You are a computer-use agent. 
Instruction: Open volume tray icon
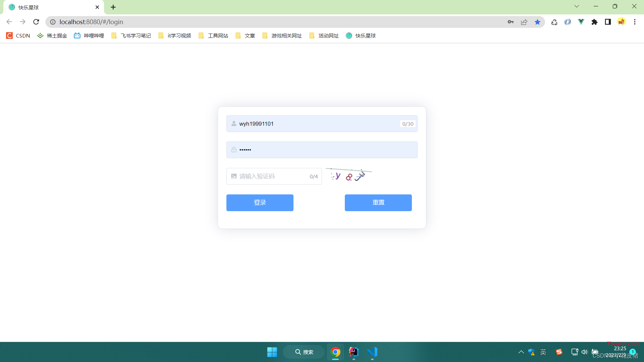pos(585,352)
